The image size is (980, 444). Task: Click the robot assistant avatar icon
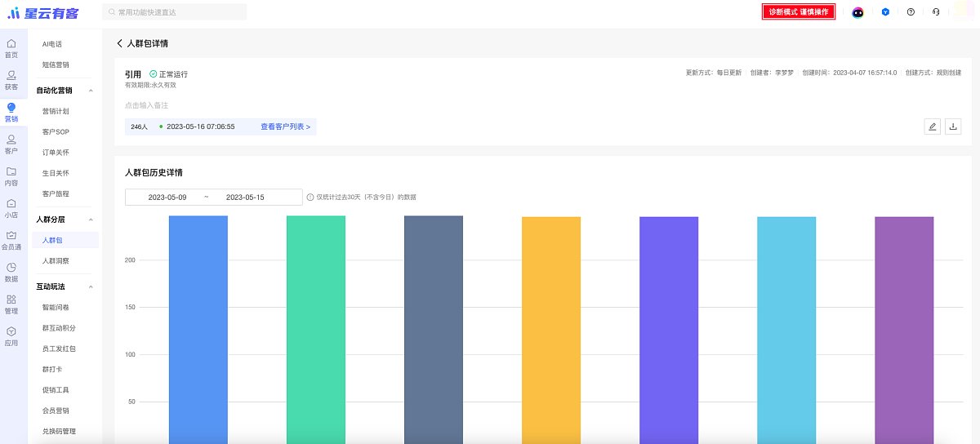(x=857, y=12)
